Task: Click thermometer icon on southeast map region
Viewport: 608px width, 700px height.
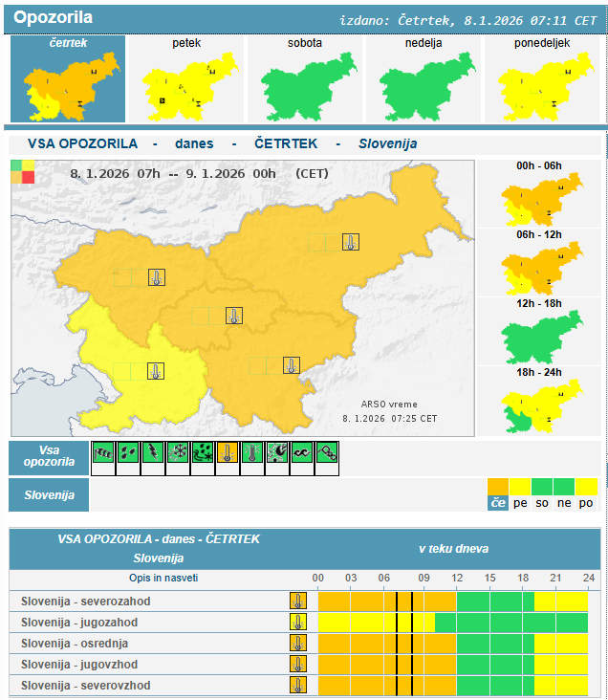Action: click(x=291, y=364)
